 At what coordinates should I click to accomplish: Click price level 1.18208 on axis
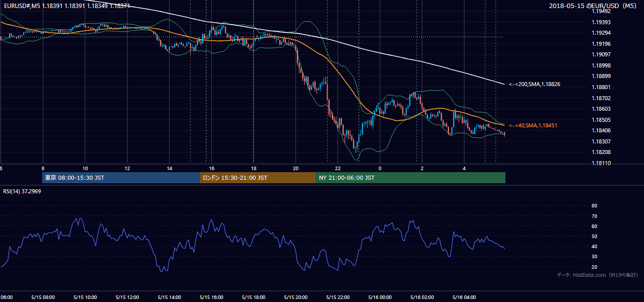point(601,152)
